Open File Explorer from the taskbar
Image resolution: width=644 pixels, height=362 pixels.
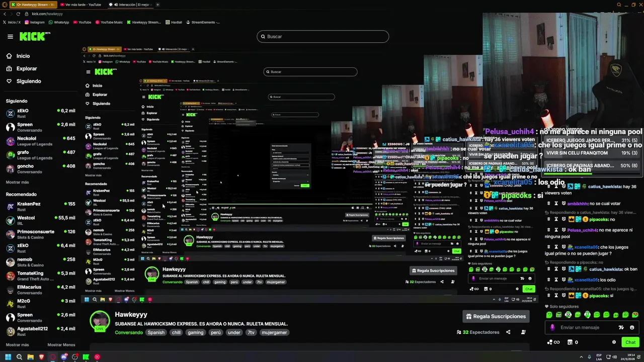click(x=30, y=357)
